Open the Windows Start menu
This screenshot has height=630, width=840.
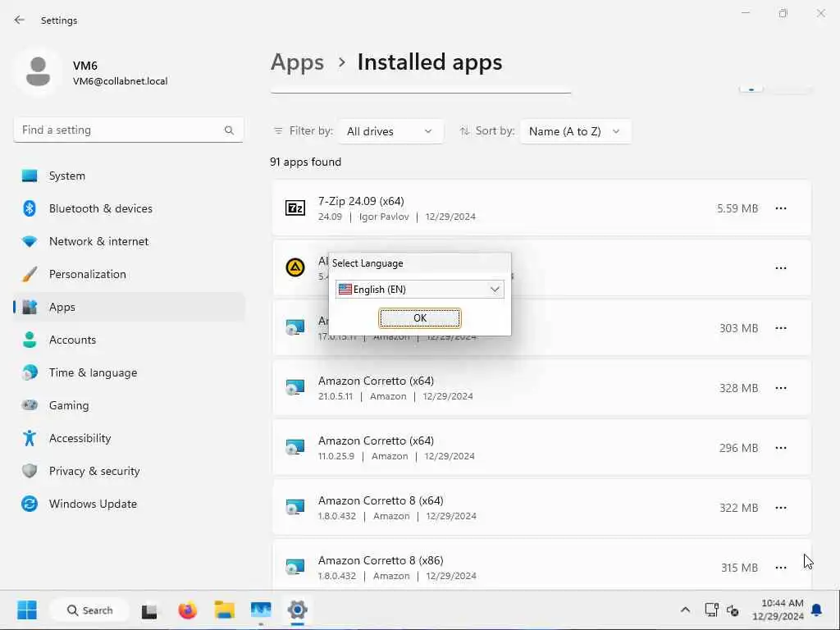point(27,609)
